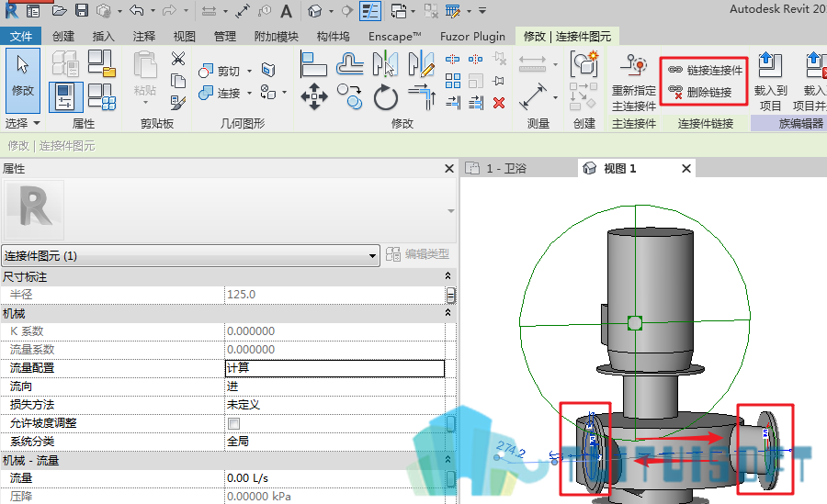The width and height of the screenshot is (827, 504).
Task: Click the 流量配置 value field 计算
Action: click(x=334, y=368)
